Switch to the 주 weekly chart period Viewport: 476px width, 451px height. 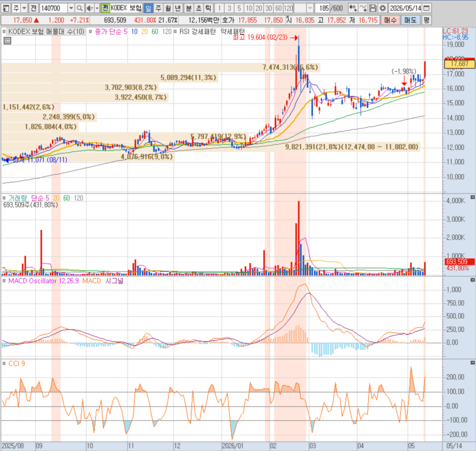pyautogui.click(x=158, y=8)
